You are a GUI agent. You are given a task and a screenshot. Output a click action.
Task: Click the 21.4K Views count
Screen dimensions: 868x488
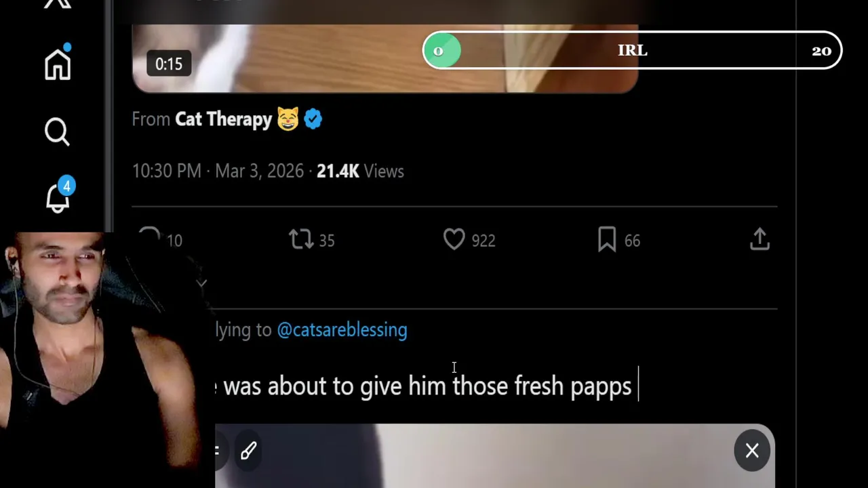pyautogui.click(x=360, y=171)
